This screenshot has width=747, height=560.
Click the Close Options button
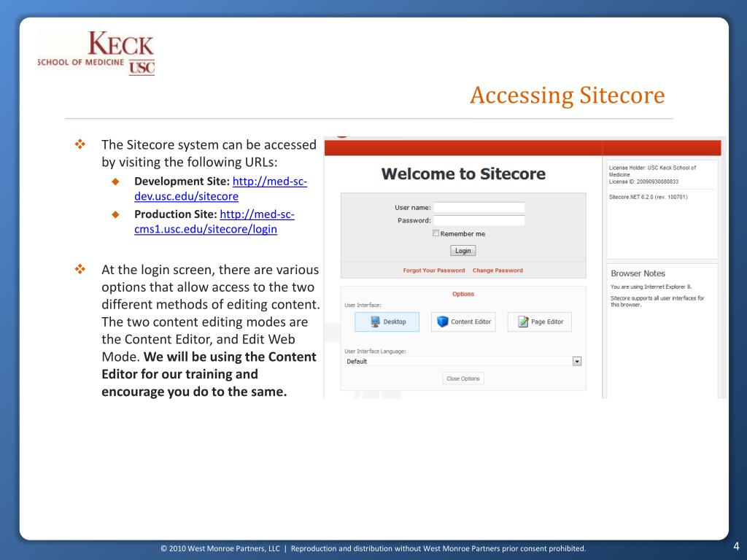pos(463,378)
